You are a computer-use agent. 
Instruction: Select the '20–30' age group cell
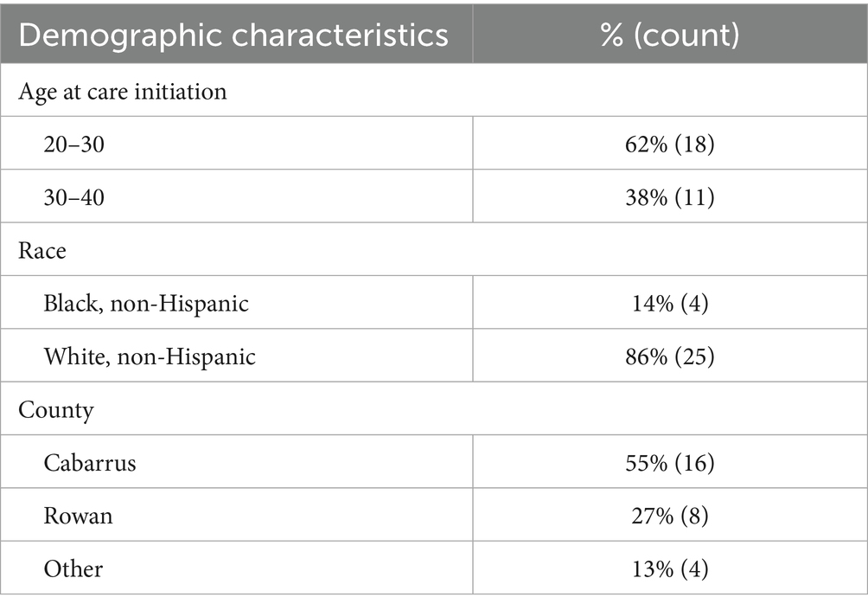click(73, 144)
